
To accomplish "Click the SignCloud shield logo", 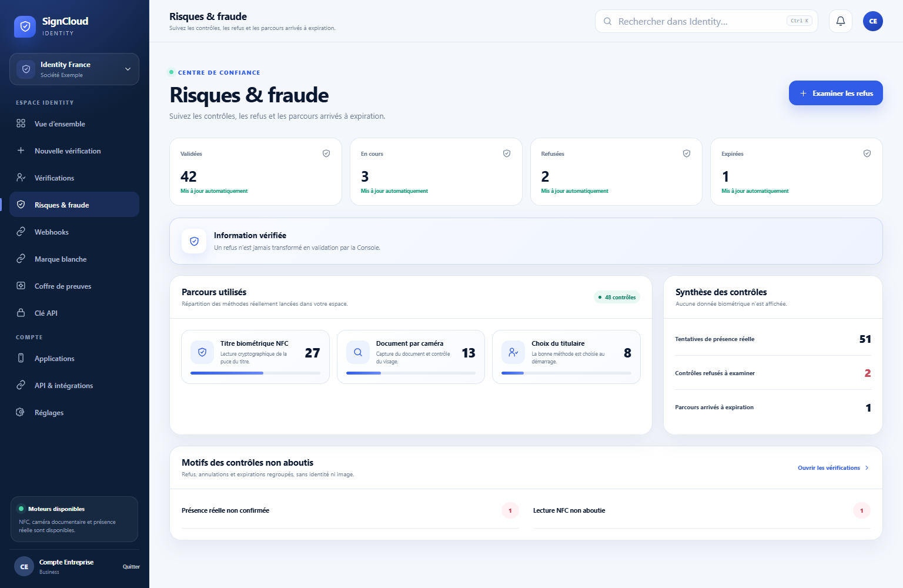I will pyautogui.click(x=25, y=26).
